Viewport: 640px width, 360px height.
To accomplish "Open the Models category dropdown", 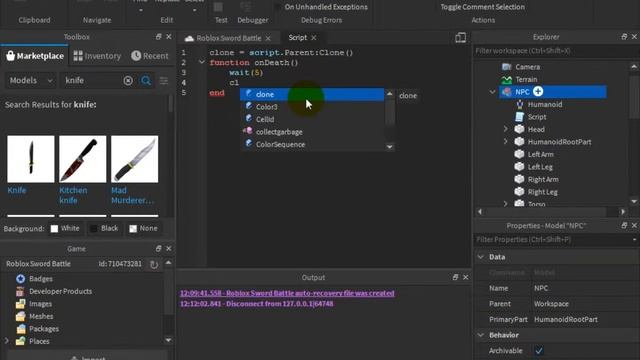I will [x=31, y=80].
